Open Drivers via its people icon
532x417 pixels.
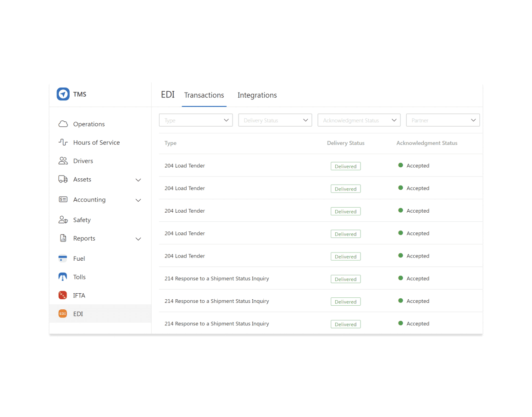click(x=63, y=160)
